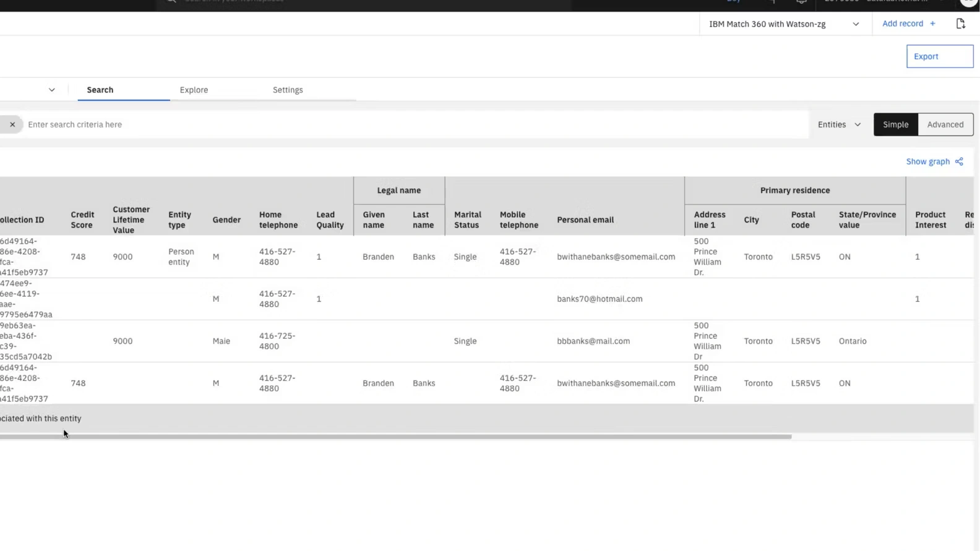Click the import file icon beside Add record
The image size is (980, 551).
tap(960, 23)
